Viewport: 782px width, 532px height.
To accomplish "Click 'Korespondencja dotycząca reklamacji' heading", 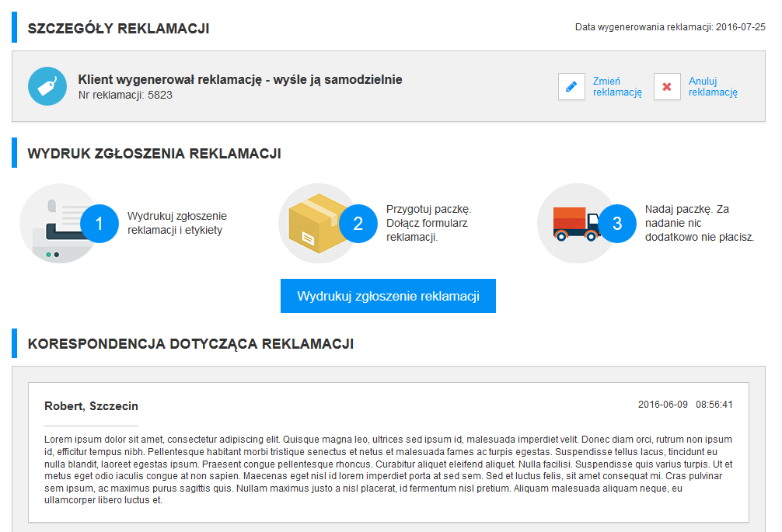I will [190, 343].
